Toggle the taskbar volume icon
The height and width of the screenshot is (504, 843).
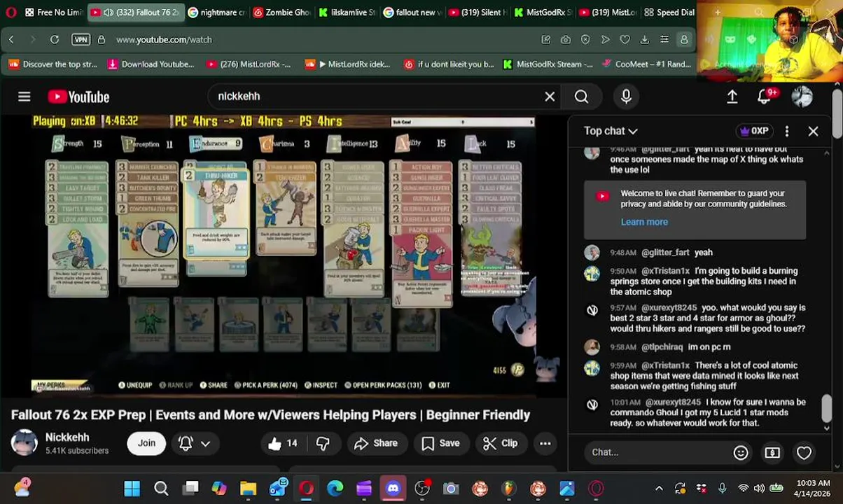(760, 488)
